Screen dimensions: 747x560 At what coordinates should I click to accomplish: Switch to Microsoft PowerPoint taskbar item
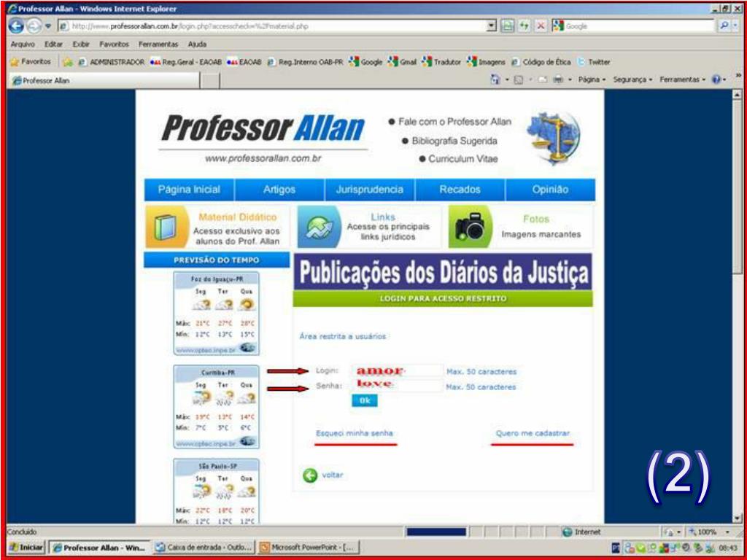click(x=309, y=548)
